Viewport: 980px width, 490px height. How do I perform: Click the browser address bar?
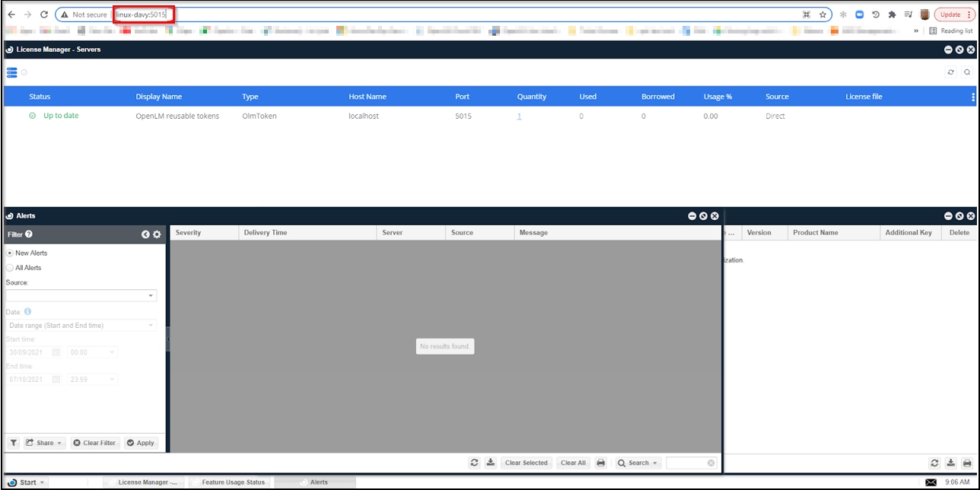[x=457, y=14]
